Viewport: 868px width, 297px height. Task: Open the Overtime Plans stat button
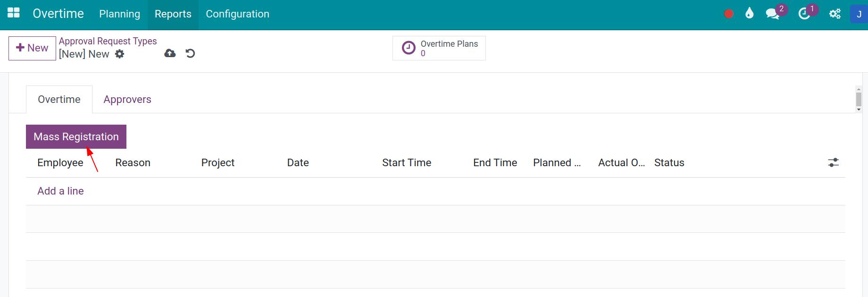click(439, 48)
